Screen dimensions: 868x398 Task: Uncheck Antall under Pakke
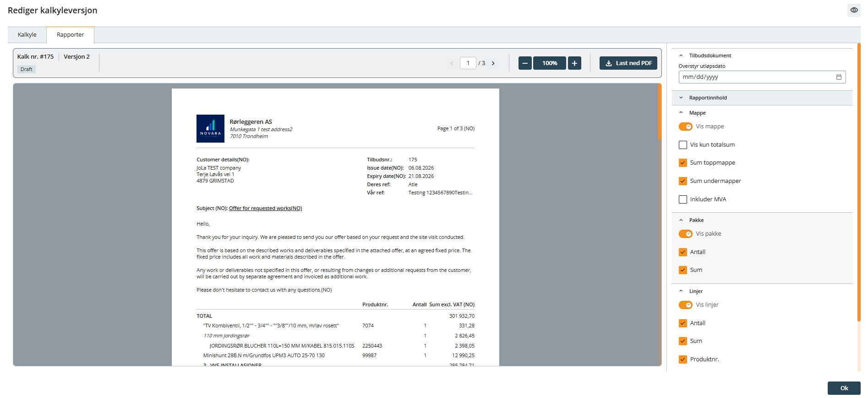tap(683, 252)
